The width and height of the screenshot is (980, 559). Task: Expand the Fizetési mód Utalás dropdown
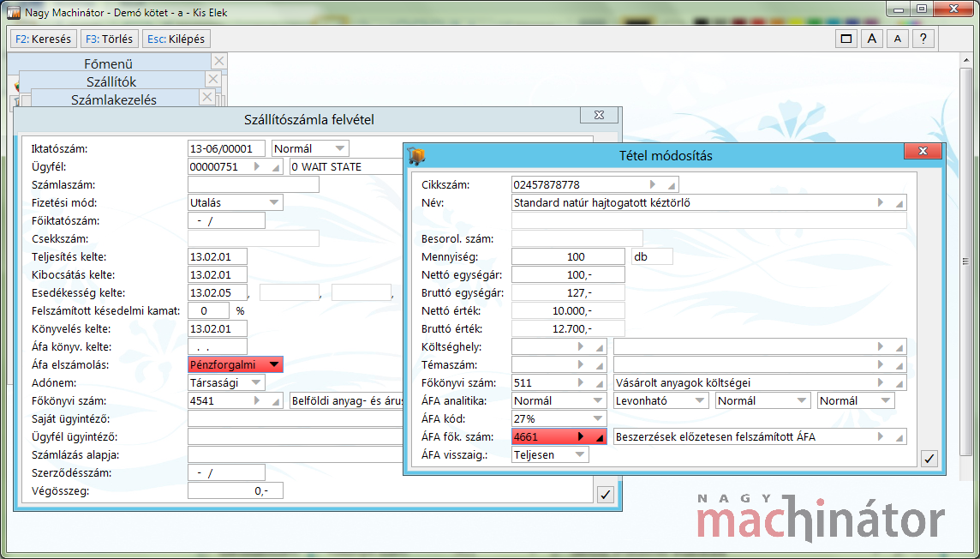click(x=273, y=203)
